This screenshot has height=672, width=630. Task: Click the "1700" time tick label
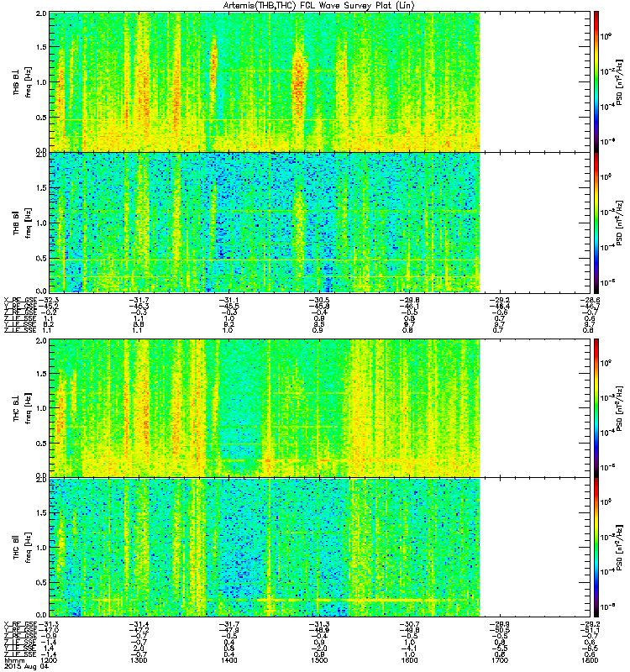click(x=499, y=660)
